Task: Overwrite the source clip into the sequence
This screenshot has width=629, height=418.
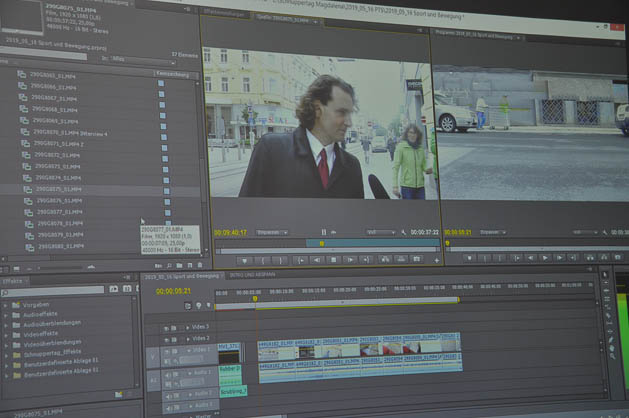Action: 401,260
